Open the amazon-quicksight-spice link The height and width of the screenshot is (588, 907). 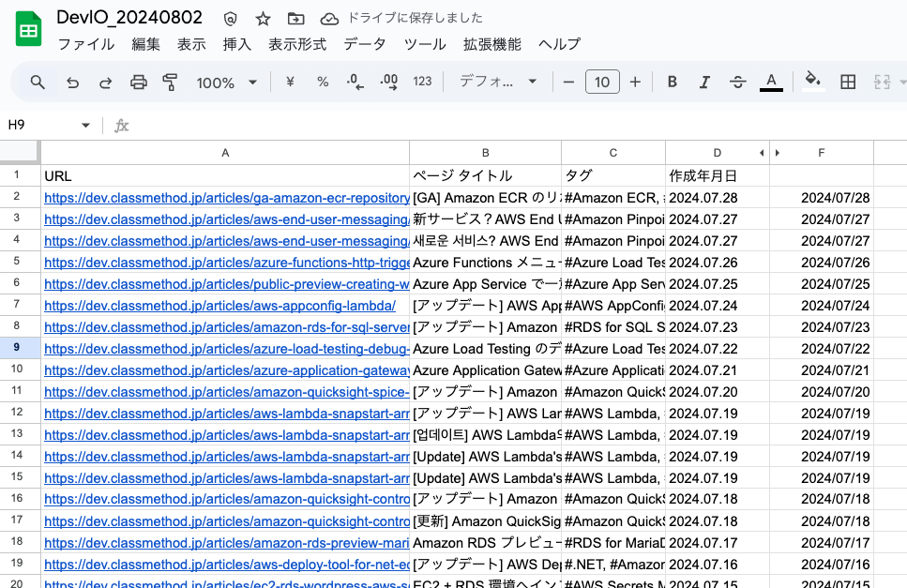pyautogui.click(x=227, y=392)
